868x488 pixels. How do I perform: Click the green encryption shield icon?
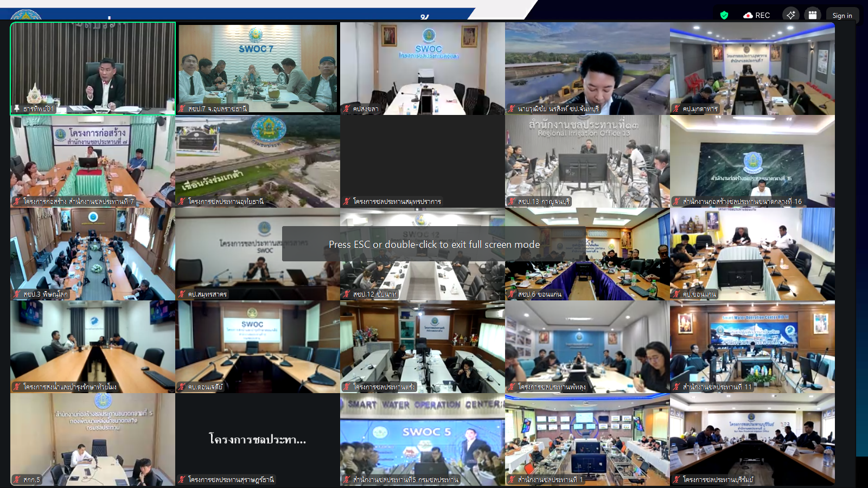[724, 15]
